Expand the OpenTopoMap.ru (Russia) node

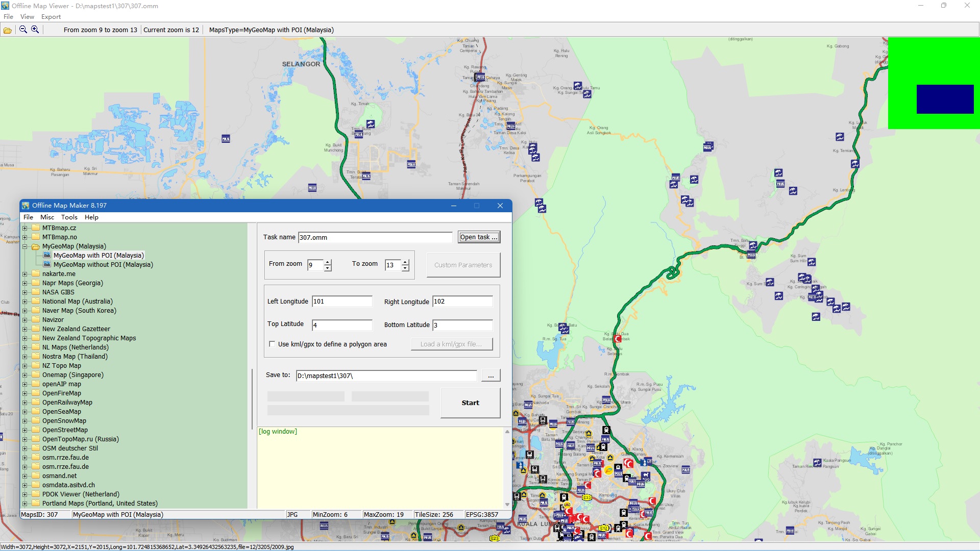[24, 439]
